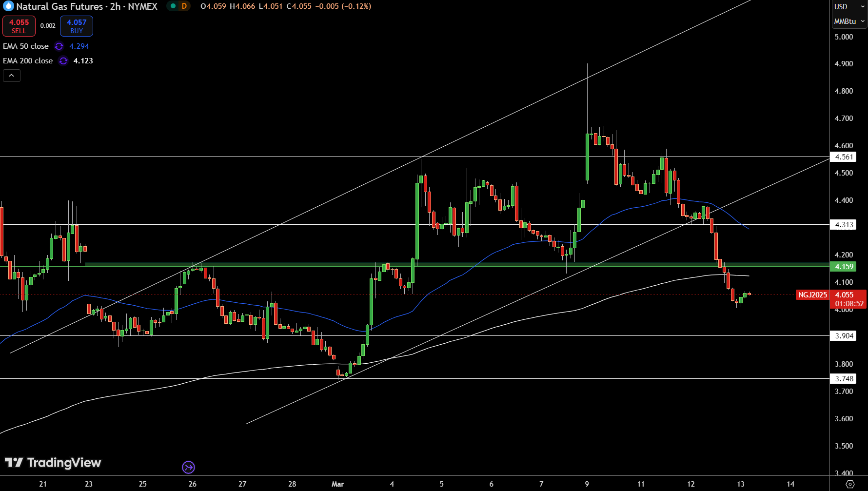Viewport: 868px width, 491px height.
Task: Click the 4.313 horizontal line price label
Action: coord(844,225)
